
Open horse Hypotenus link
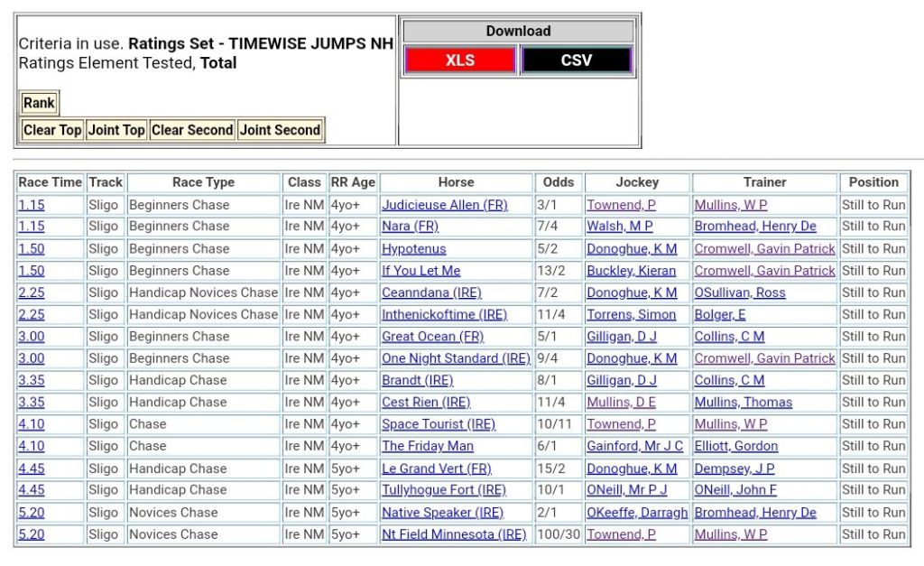[413, 248]
